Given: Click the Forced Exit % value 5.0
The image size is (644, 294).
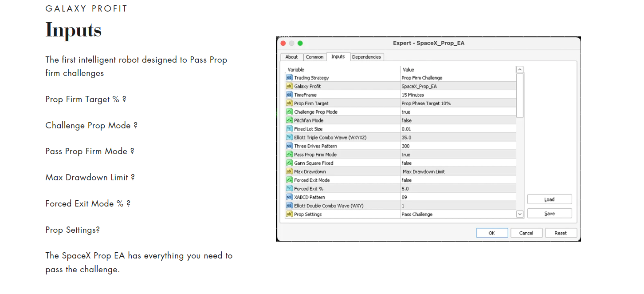Looking at the screenshot, I should coord(405,188).
